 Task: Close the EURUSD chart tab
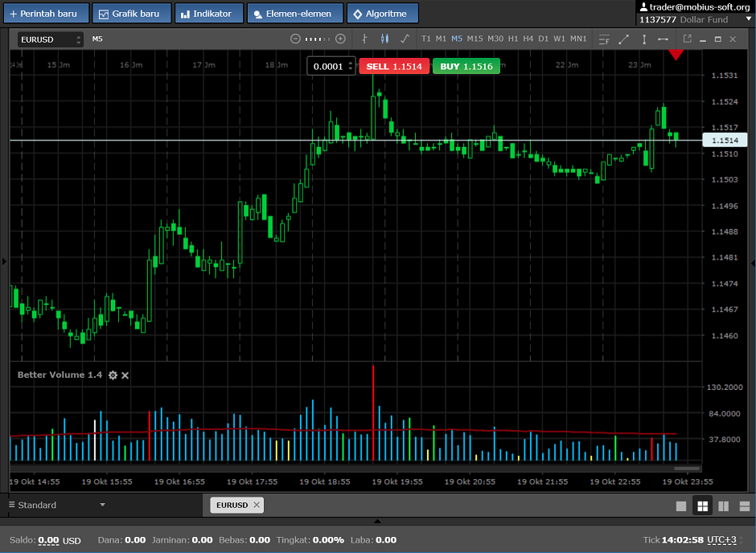[x=257, y=505]
